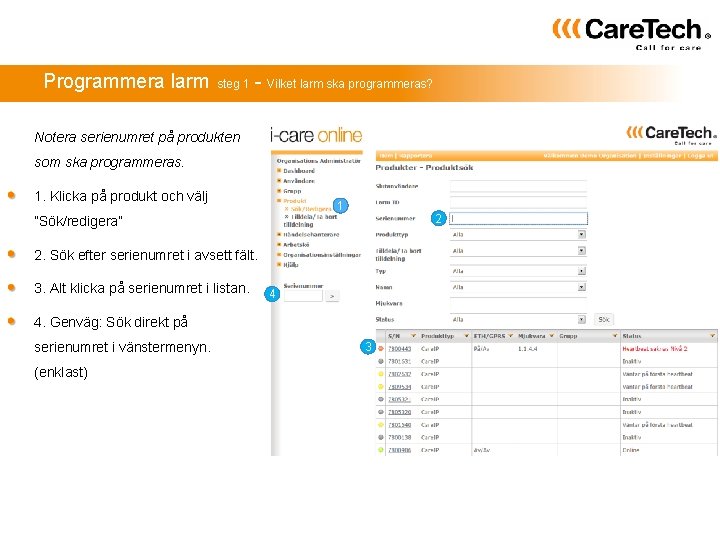Focus the Serienummer field in search form
The height and width of the screenshot is (540, 720).
pos(518,219)
